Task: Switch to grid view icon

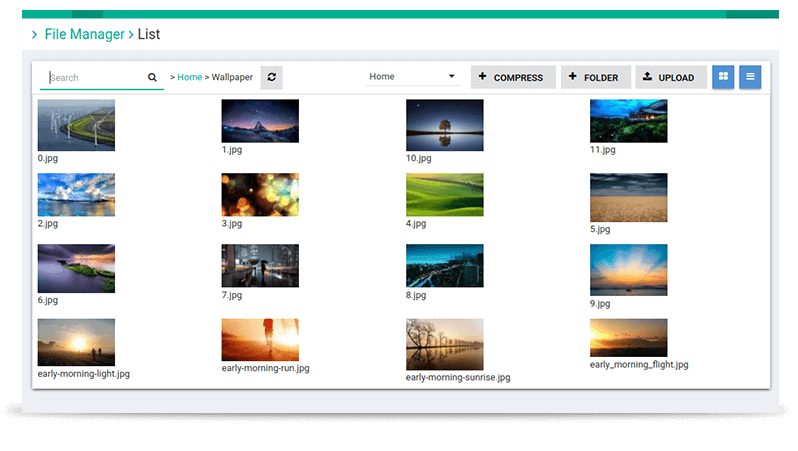Action: tap(723, 77)
